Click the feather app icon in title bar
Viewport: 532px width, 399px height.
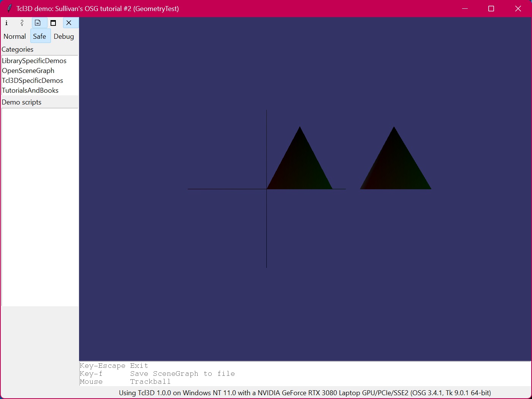[9, 8]
